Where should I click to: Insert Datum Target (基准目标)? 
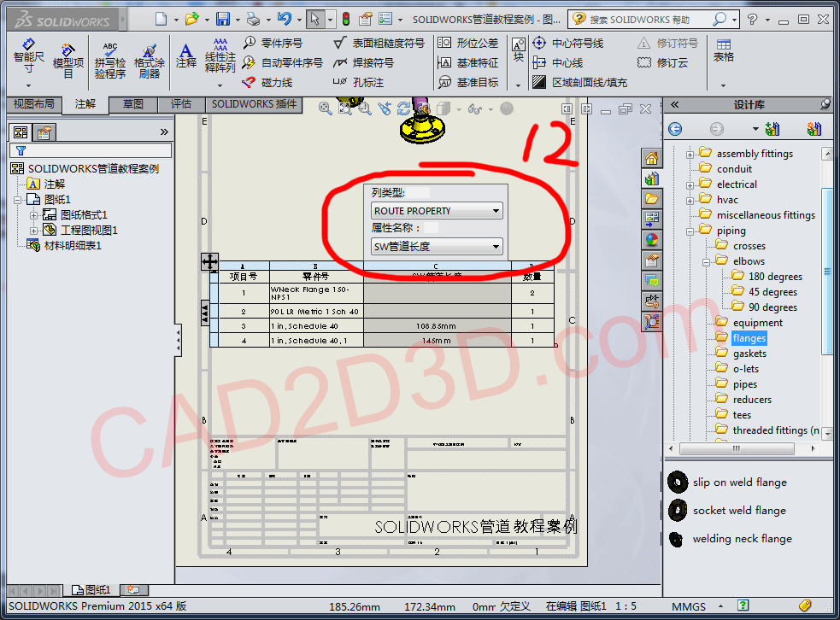click(x=467, y=83)
